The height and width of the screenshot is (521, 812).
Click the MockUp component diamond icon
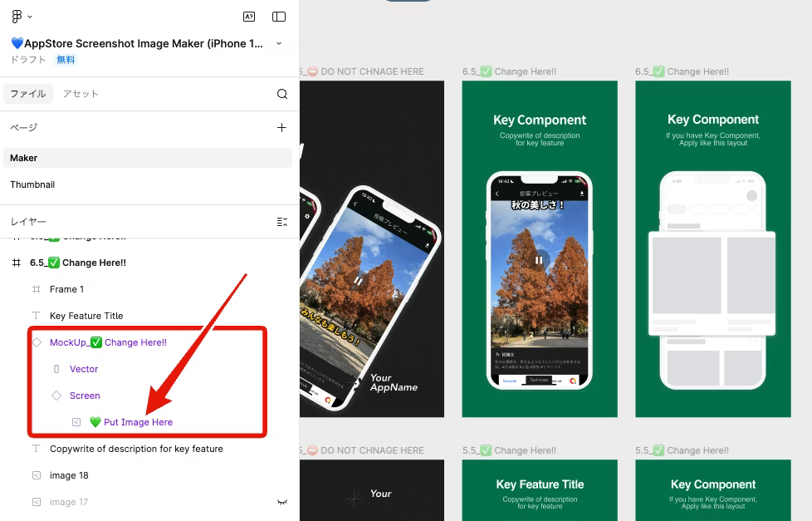[x=37, y=342]
